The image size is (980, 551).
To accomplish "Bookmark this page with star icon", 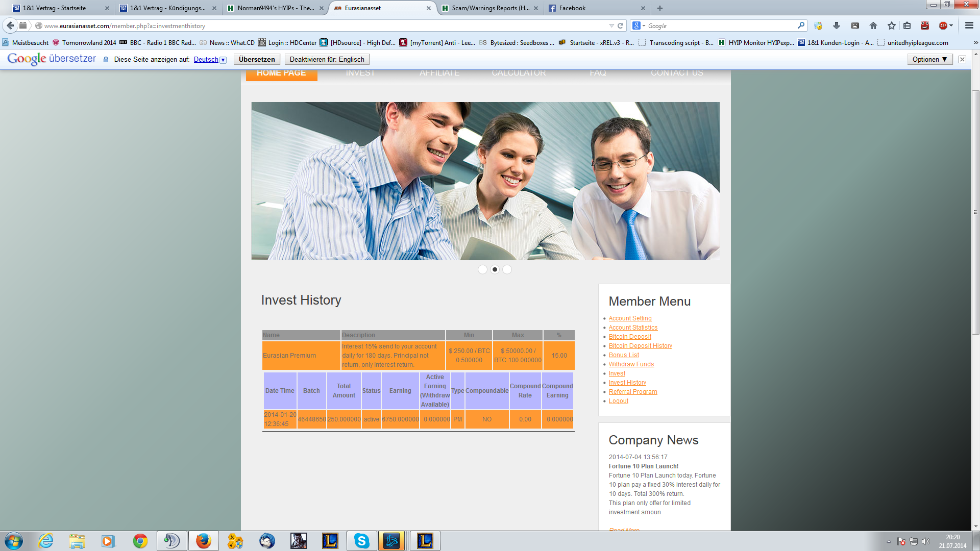I will [x=892, y=26].
